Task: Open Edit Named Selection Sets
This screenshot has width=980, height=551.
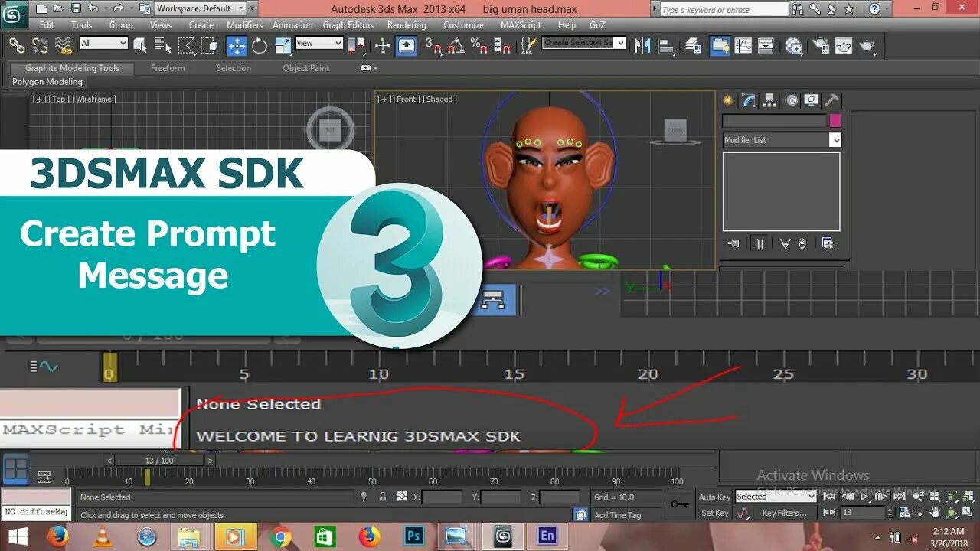Action: pyautogui.click(x=527, y=46)
